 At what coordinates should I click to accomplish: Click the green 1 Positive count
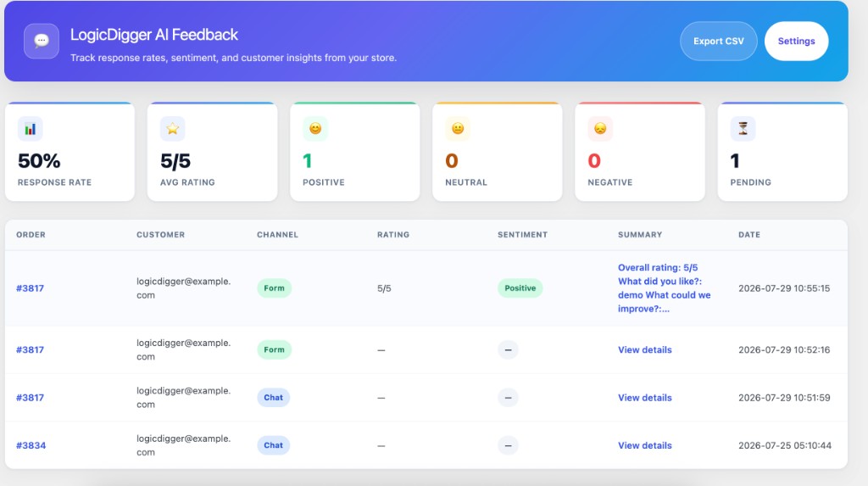(x=307, y=161)
